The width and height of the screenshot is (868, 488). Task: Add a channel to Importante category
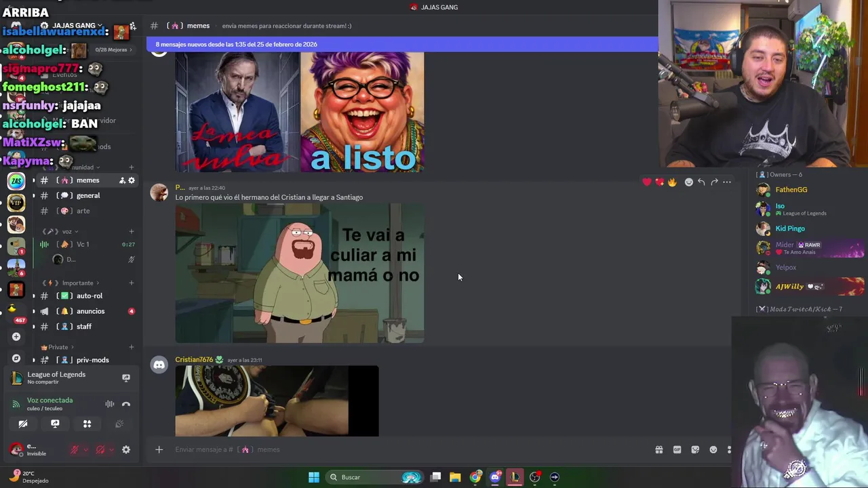[132, 283]
